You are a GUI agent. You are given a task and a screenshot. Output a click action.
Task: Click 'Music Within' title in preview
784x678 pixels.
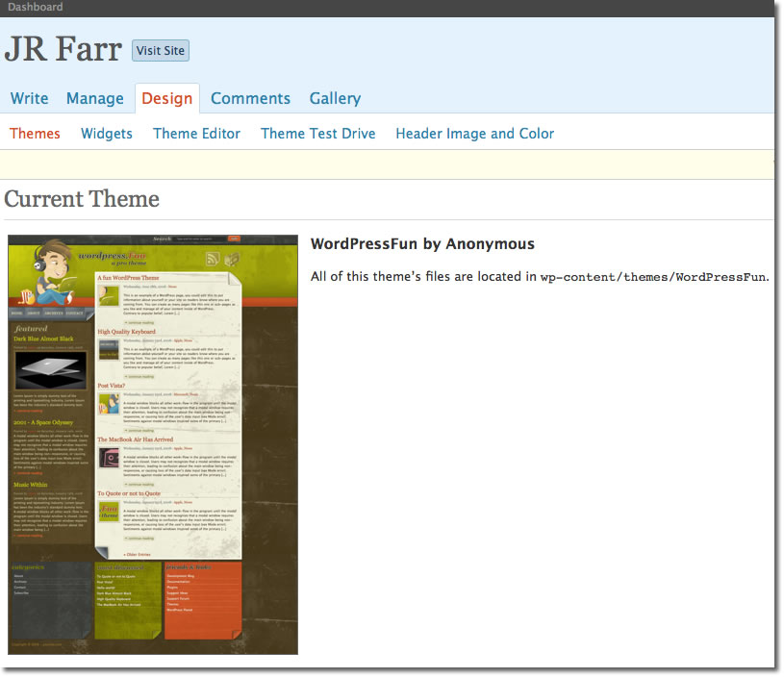click(x=31, y=485)
